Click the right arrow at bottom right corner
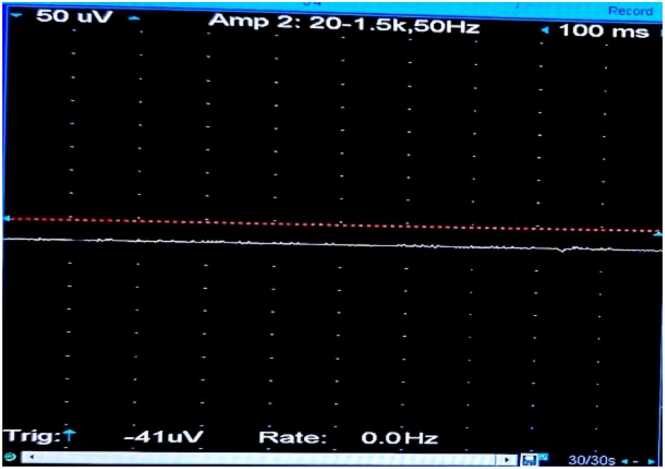 (651, 461)
